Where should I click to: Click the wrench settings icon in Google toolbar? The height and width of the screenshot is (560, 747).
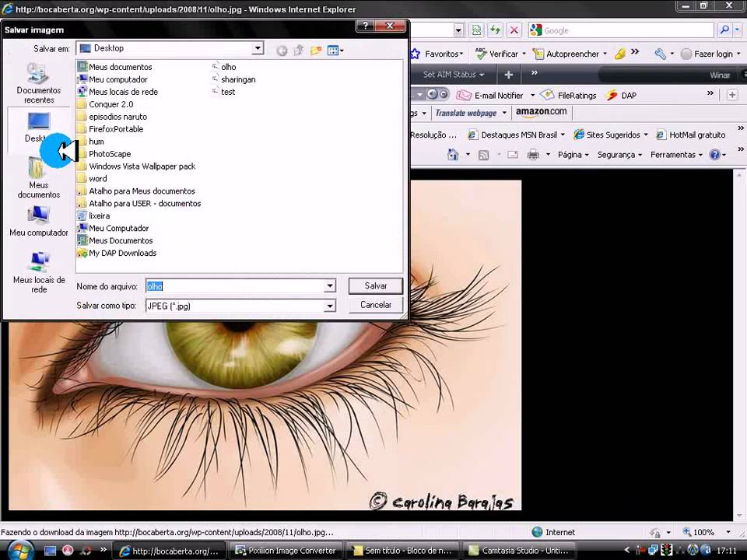click(x=661, y=54)
